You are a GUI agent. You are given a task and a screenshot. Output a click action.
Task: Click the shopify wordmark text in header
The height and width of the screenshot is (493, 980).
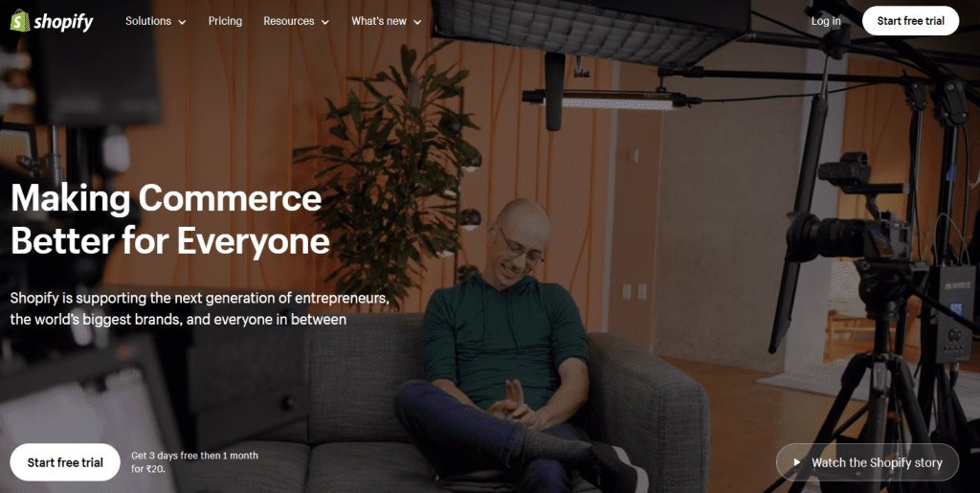tap(63, 22)
